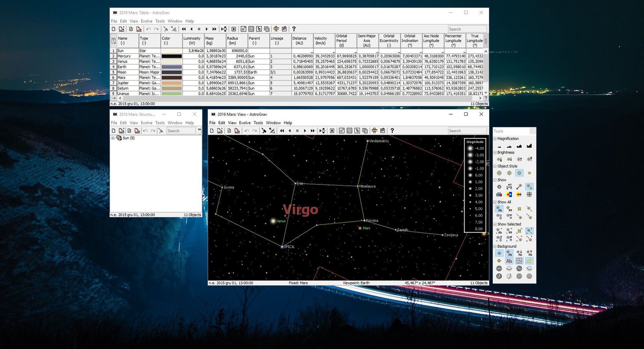
Task: Click New document icon in View window toolbar
Action: [212, 131]
